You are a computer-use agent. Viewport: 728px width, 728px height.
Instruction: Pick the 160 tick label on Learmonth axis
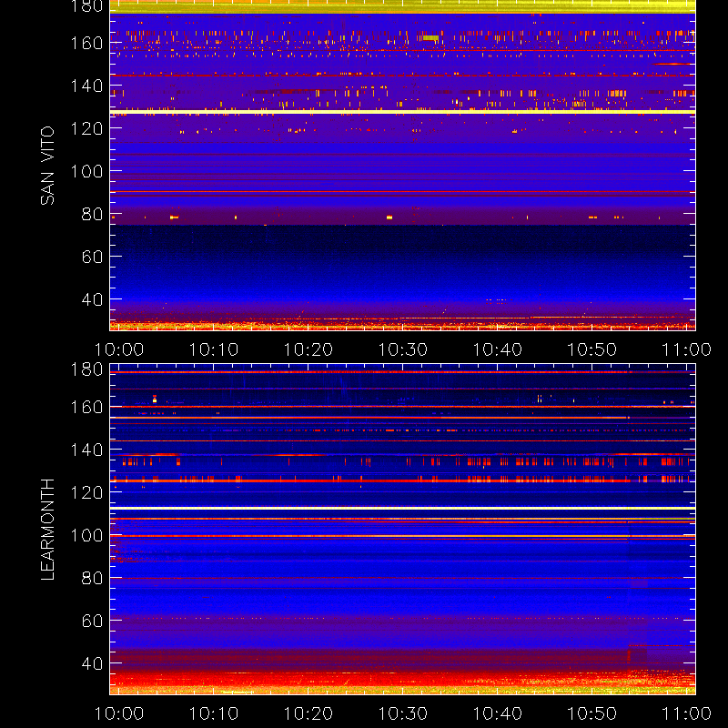(x=86, y=407)
